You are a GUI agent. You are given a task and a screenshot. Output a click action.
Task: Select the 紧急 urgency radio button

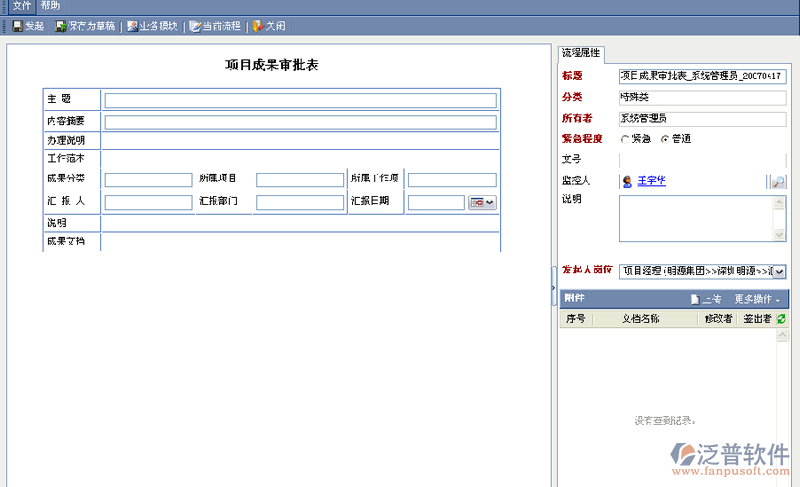pyautogui.click(x=626, y=139)
